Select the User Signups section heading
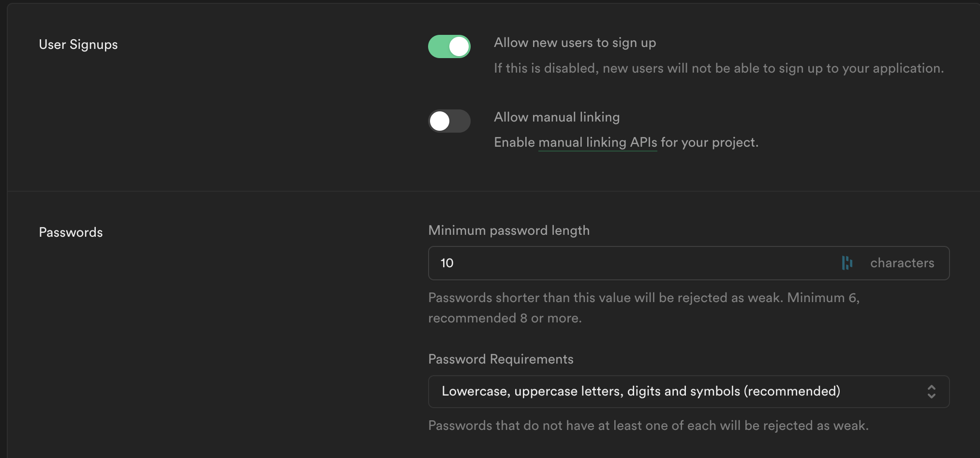This screenshot has width=980, height=458. pos(78,45)
